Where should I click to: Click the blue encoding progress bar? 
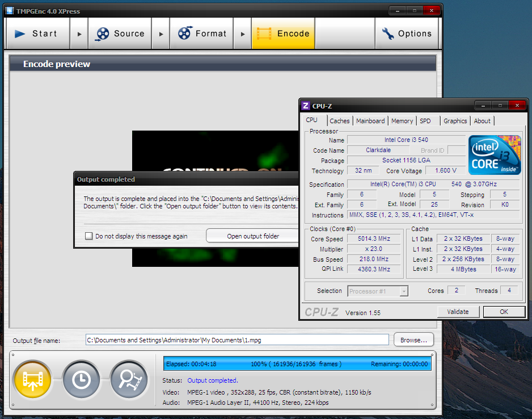click(297, 364)
